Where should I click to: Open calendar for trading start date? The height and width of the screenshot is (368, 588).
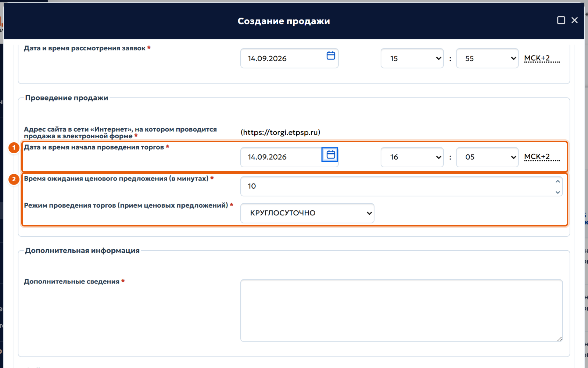pos(330,154)
